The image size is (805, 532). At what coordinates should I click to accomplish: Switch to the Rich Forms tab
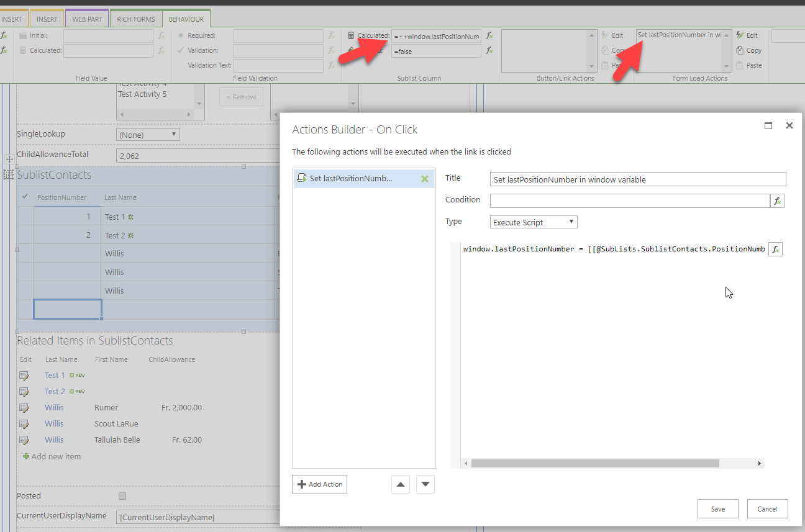tap(136, 19)
